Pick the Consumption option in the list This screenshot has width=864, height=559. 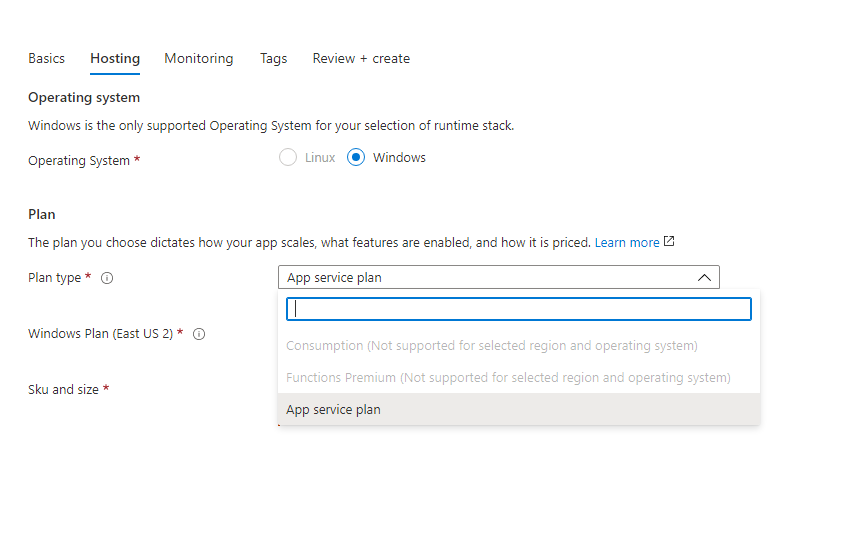pos(491,346)
